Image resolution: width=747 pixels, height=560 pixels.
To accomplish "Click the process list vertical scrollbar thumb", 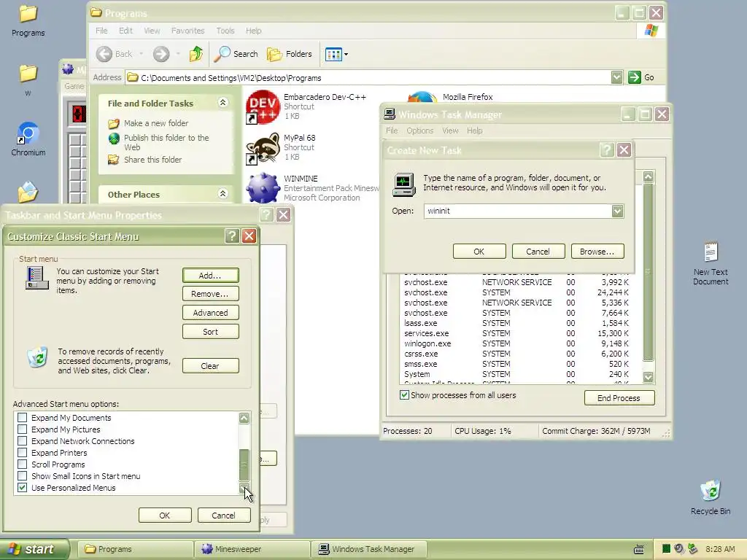I will point(648,272).
